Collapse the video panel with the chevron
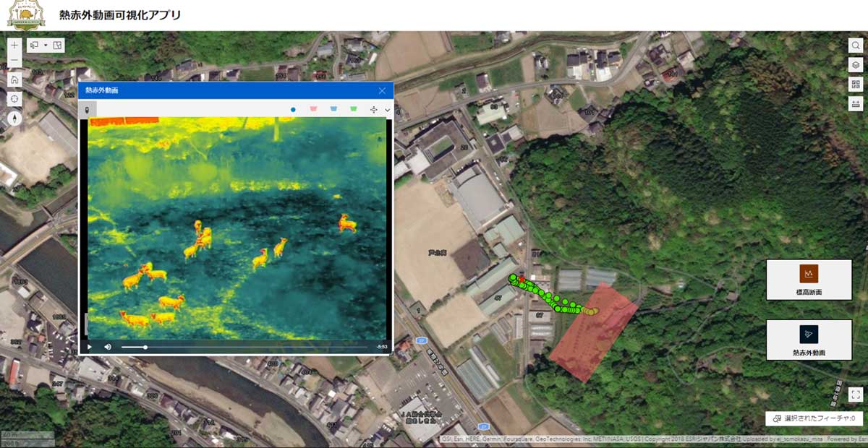Viewport: 868px width, 448px height. pos(386,110)
